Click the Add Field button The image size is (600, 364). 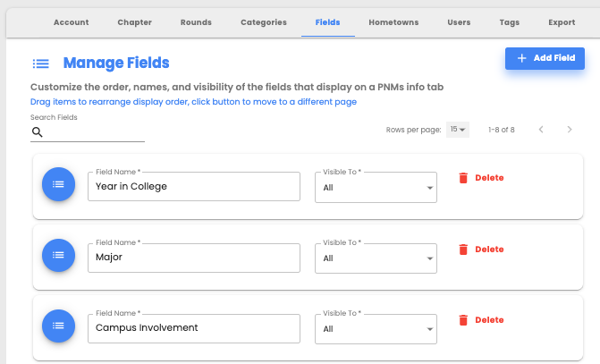pos(545,58)
